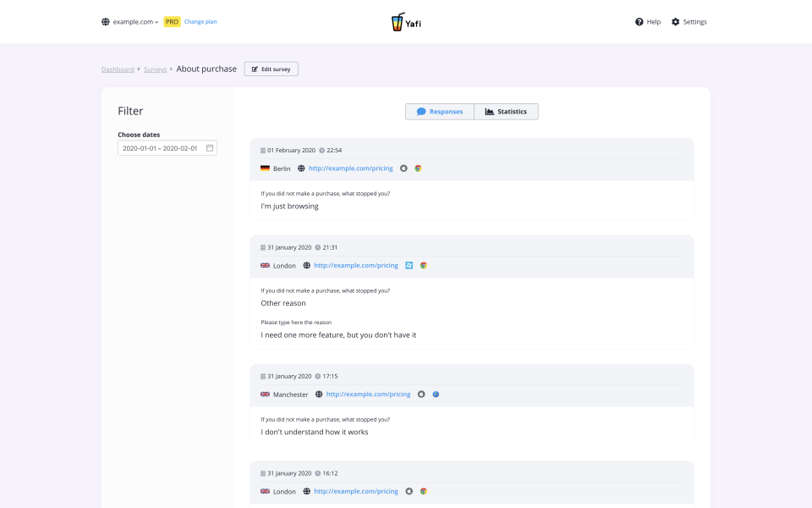Screen dimensions: 812x508
Task: Click the UK flag in the 16:12 London response
Action: (x=265, y=491)
